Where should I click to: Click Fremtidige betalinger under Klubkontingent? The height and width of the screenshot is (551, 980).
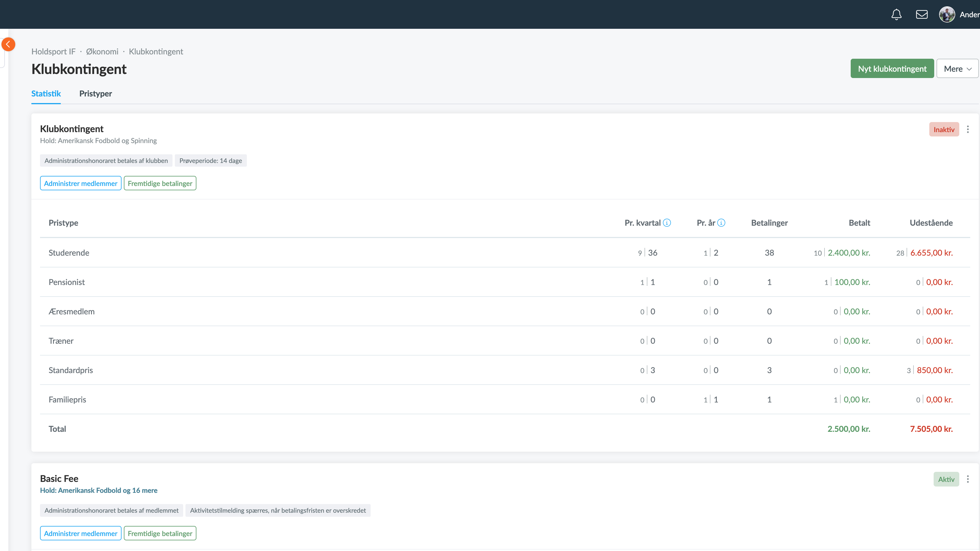160,183
